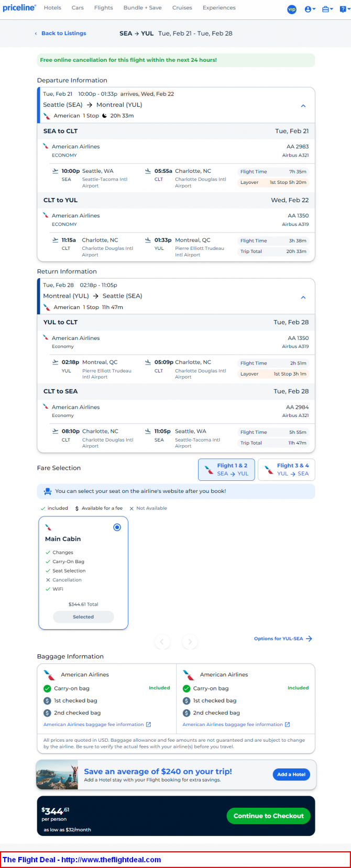This screenshot has height=868, width=351.
Task: Click the Selected button on Main Cabin
Action: tap(83, 617)
